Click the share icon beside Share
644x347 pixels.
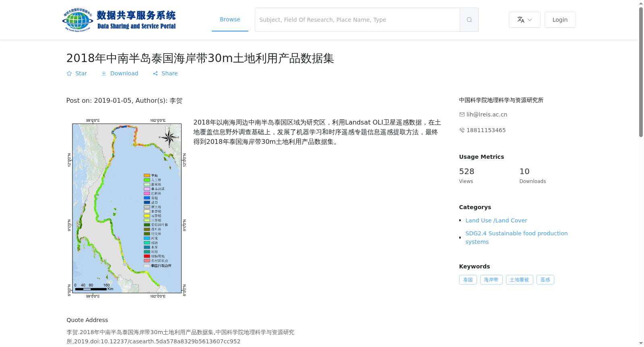tap(155, 73)
